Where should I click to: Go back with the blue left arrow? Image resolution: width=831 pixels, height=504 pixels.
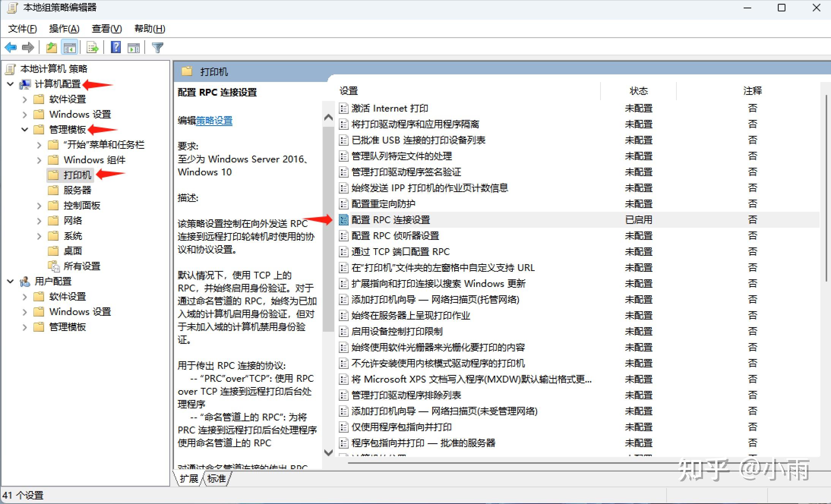(11, 48)
